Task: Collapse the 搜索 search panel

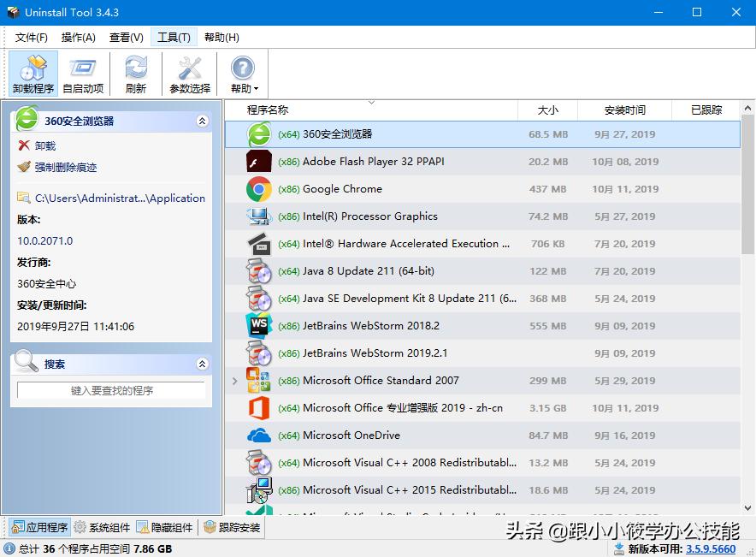Action: pyautogui.click(x=203, y=363)
